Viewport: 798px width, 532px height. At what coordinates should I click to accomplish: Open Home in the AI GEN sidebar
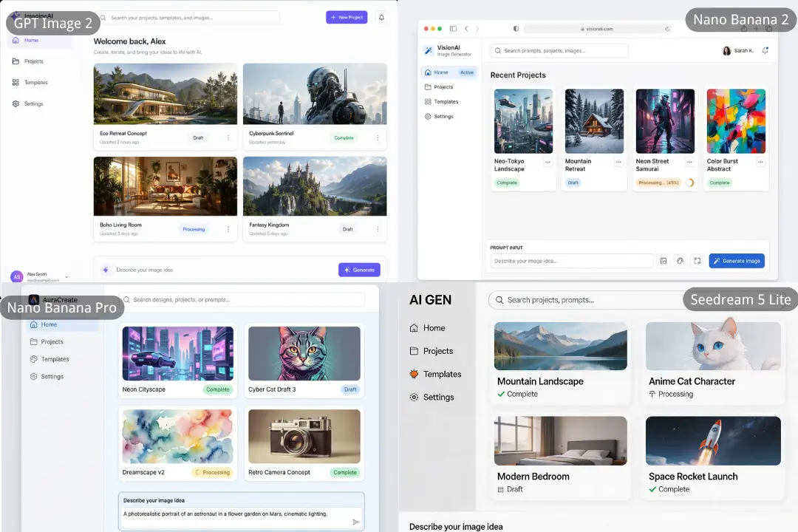[x=428, y=328]
